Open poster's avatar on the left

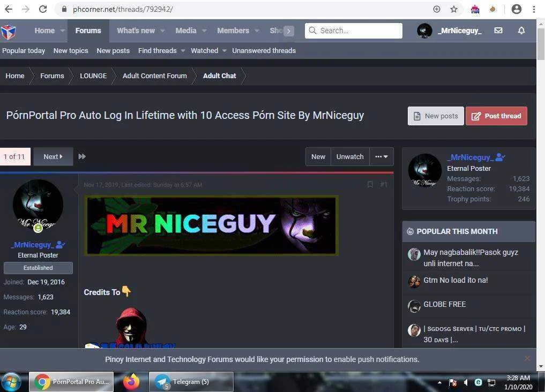(x=38, y=205)
